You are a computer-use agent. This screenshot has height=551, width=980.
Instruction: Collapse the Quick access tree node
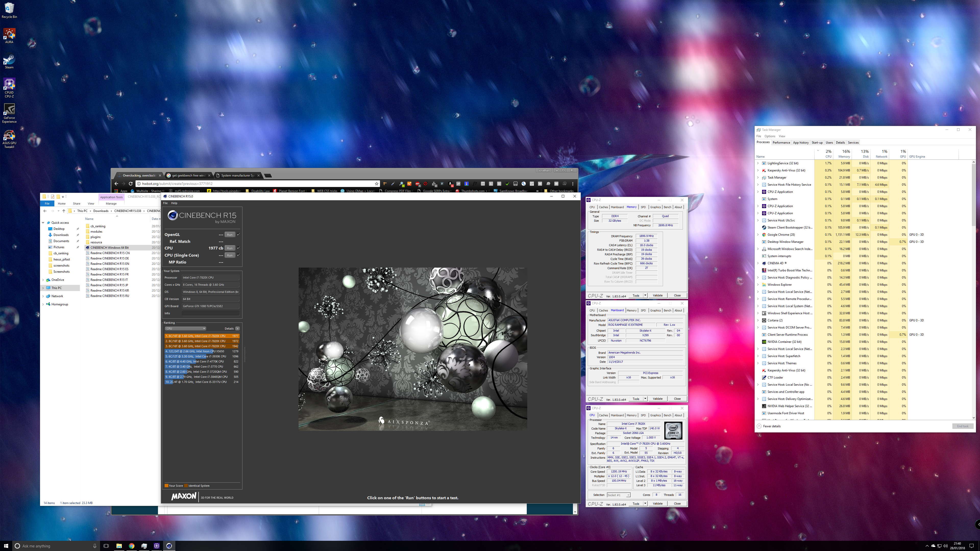click(43, 222)
